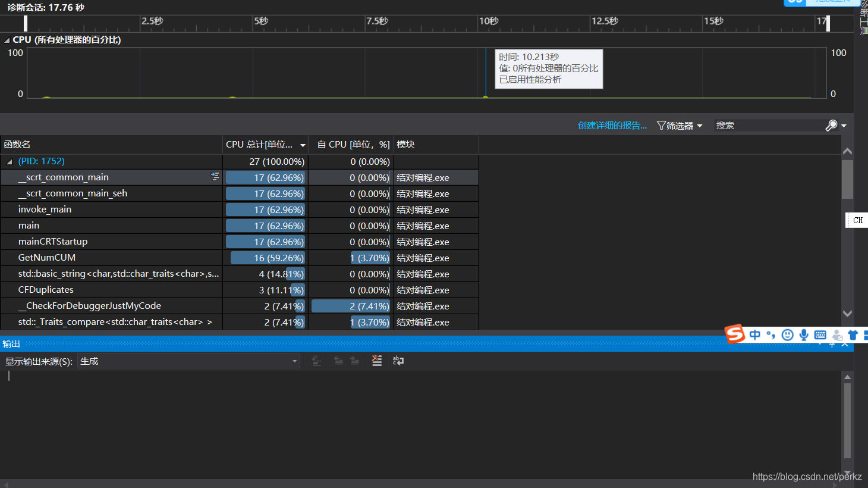This screenshot has height=488, width=868.
Task: Sort by the 函数名 column header
Action: click(111, 145)
